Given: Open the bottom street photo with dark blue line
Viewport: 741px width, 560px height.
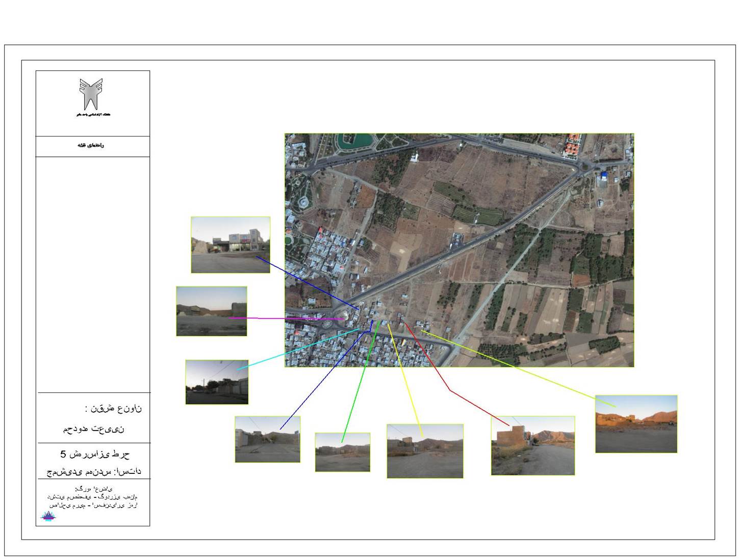Looking at the screenshot, I should coord(267,439).
